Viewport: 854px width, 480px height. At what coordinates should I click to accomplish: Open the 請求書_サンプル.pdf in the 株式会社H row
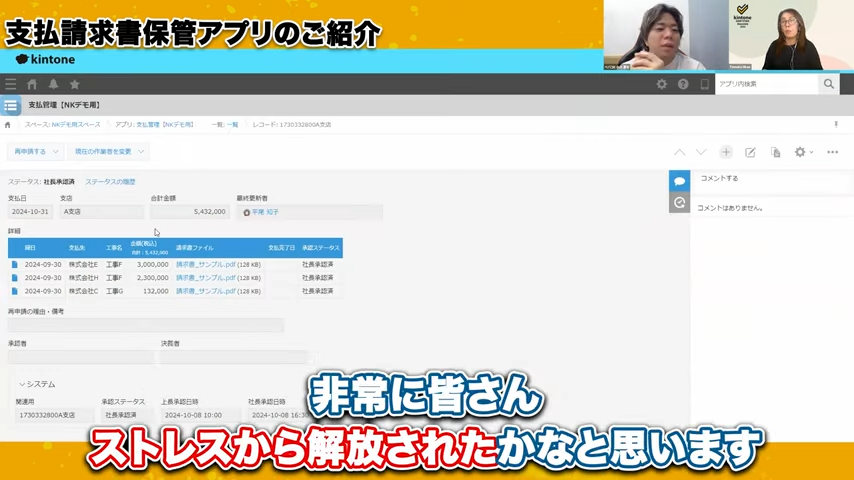pos(205,278)
